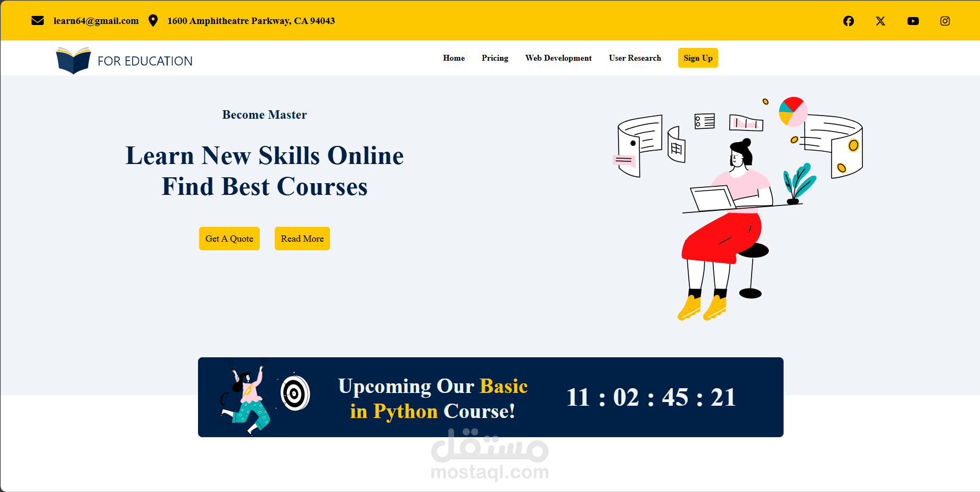Click the learn64@gmail.com email address
The height and width of the screenshot is (492, 980).
tap(96, 21)
